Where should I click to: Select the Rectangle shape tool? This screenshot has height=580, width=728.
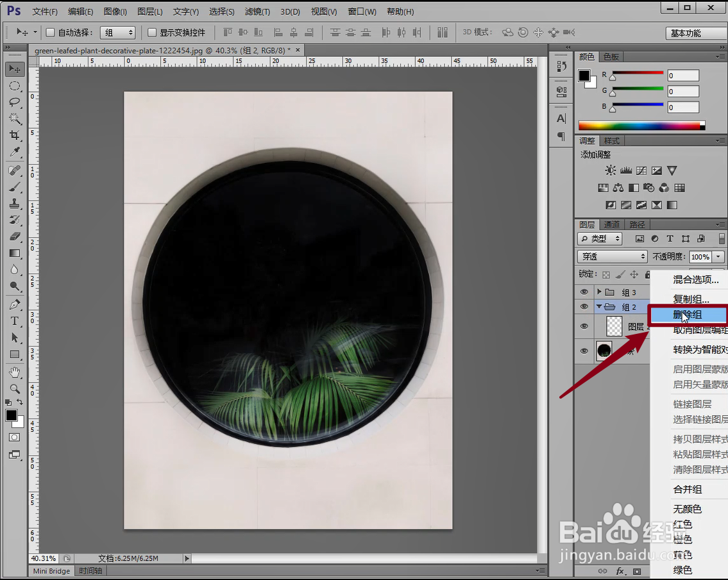click(14, 354)
